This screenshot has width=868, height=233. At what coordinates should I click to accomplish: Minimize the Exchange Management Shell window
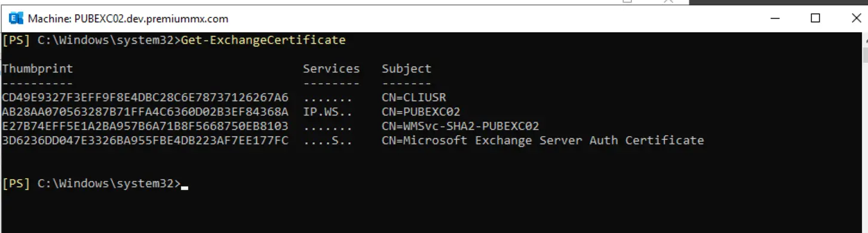776,18
